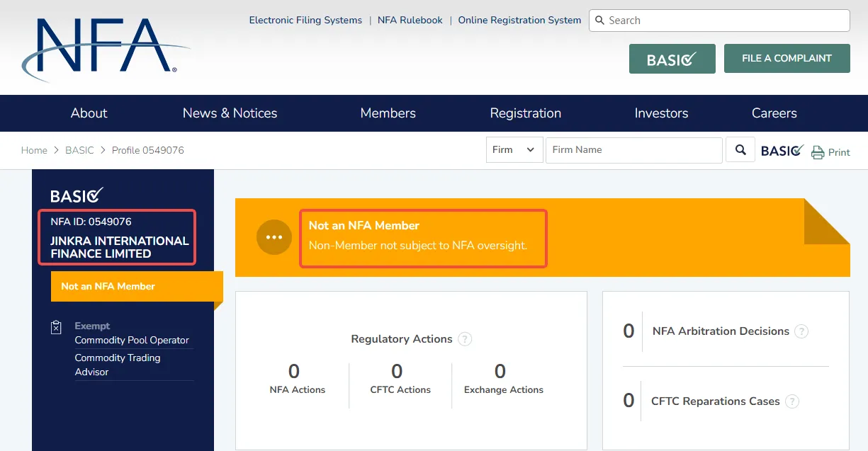The image size is (868, 451).
Task: Open the Firm search type dropdown
Action: pyautogui.click(x=514, y=149)
